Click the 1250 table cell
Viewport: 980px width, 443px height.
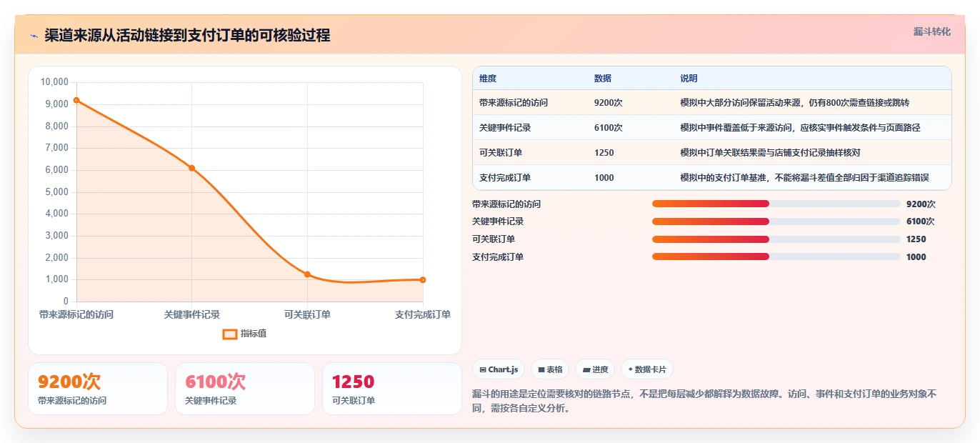tap(604, 153)
